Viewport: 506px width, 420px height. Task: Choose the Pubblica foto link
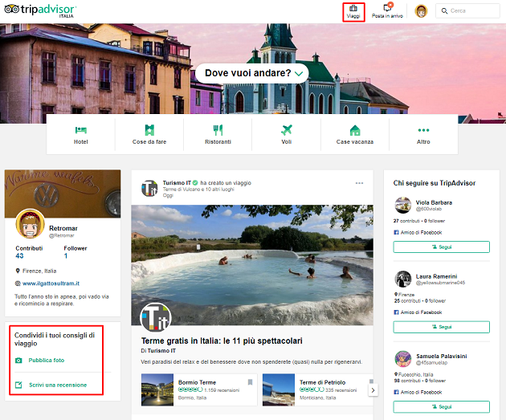[47, 360]
